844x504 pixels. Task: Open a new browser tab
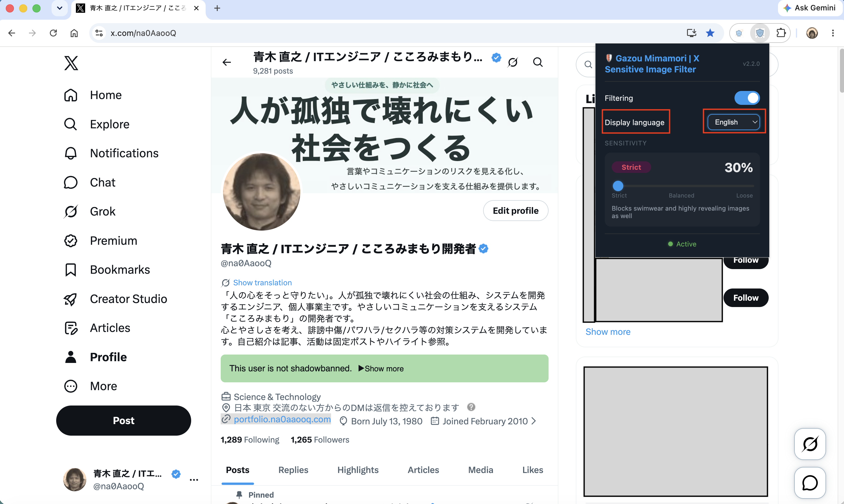[x=217, y=8]
